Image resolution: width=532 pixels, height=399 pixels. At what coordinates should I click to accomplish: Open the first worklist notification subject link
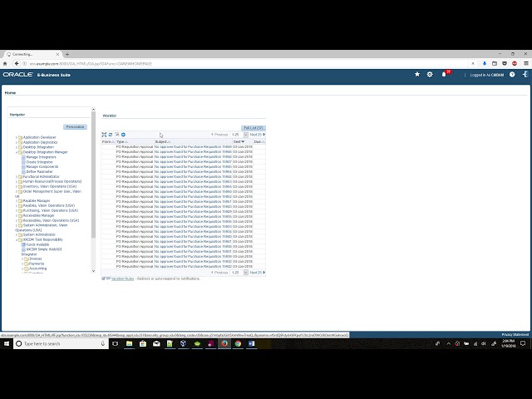click(193, 147)
